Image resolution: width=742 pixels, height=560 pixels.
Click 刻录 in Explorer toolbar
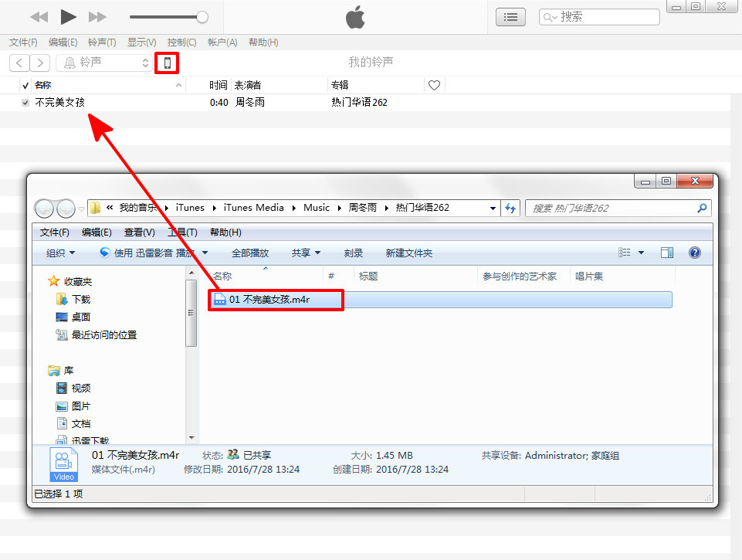point(354,253)
